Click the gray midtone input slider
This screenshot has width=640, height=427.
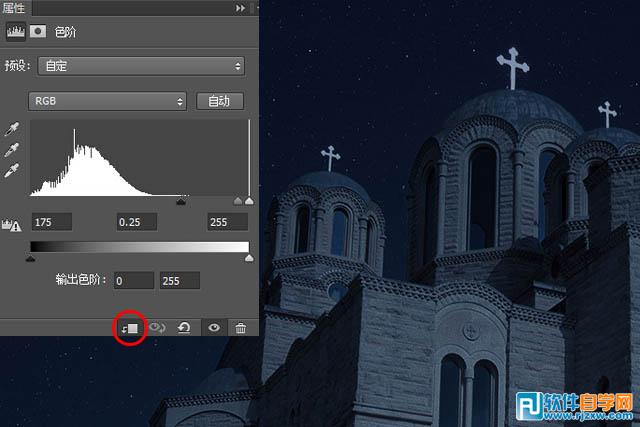coord(238,201)
